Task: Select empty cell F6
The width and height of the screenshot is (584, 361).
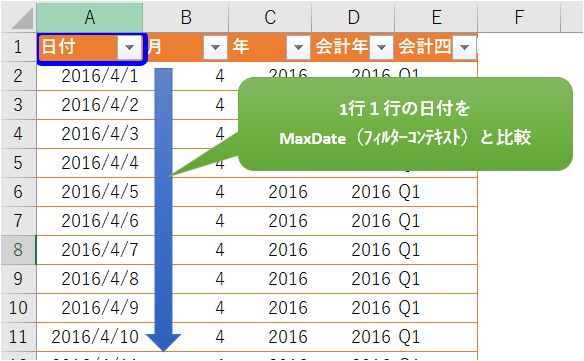Action: (519, 192)
